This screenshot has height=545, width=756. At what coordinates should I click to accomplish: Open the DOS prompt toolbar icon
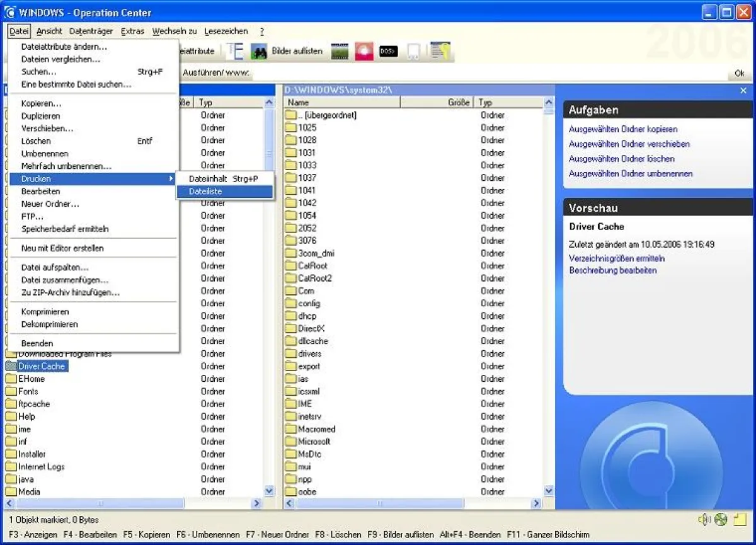point(387,51)
